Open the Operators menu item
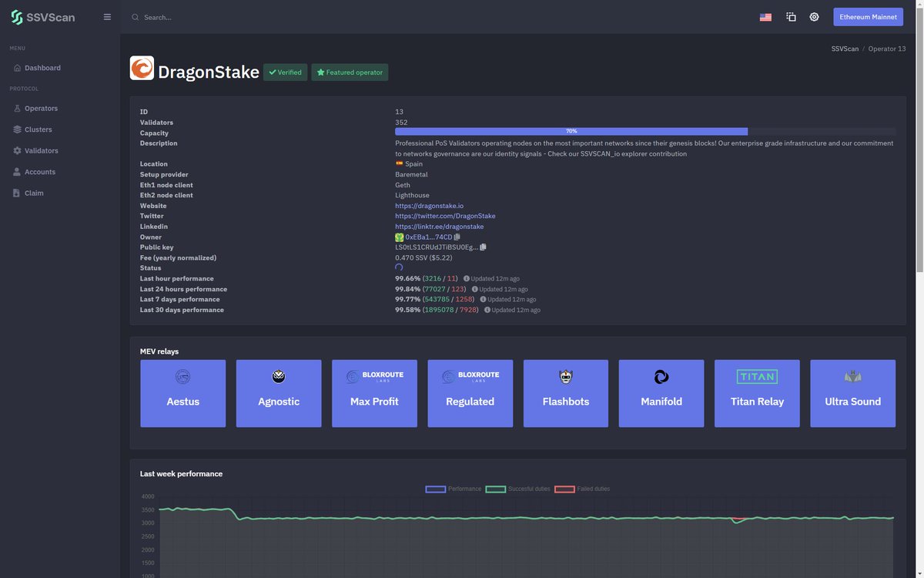This screenshot has height=578, width=924. tap(41, 109)
